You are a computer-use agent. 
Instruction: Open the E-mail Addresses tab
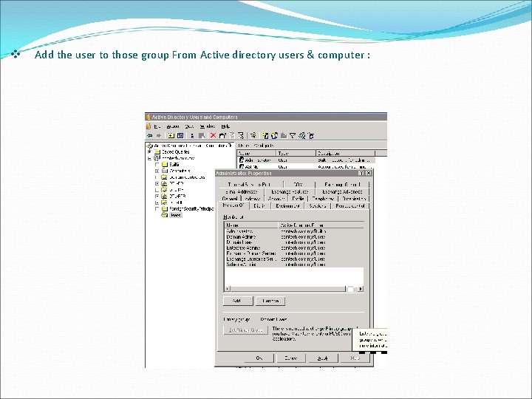pos(242,191)
